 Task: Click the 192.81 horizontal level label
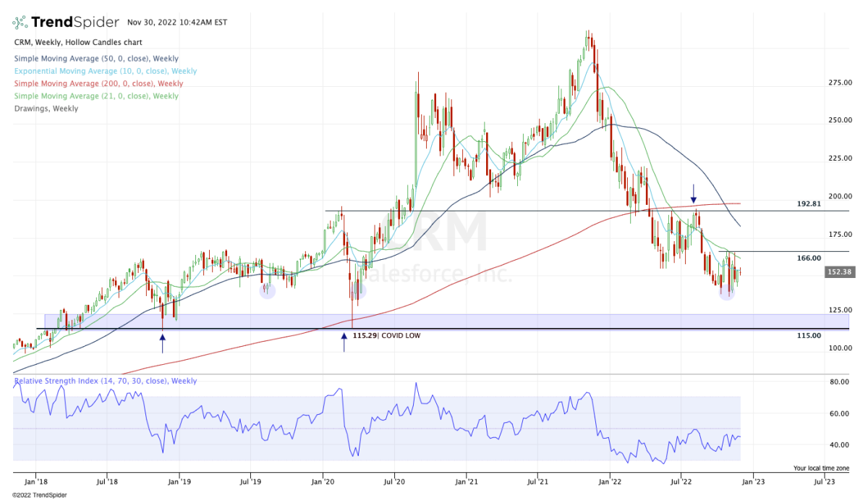(x=809, y=204)
